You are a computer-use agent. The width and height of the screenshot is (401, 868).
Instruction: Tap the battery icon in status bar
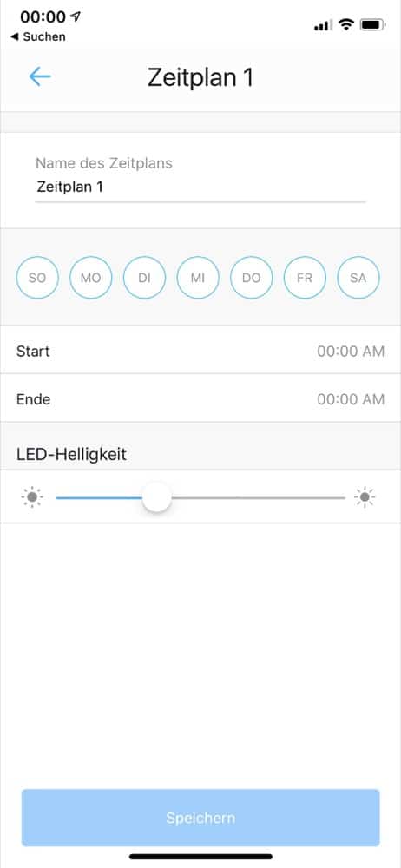pyautogui.click(x=372, y=25)
